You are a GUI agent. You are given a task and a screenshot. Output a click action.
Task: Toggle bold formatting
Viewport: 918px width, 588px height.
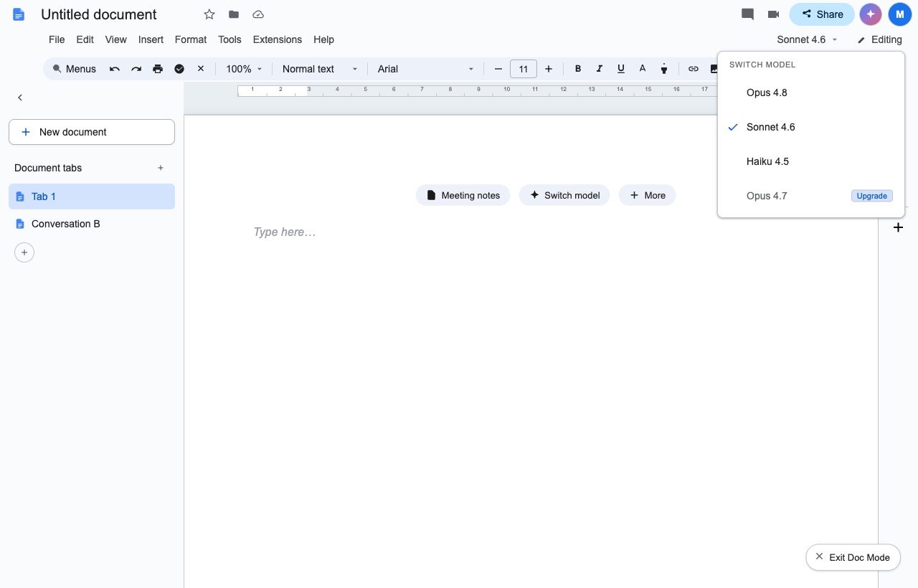[578, 69]
